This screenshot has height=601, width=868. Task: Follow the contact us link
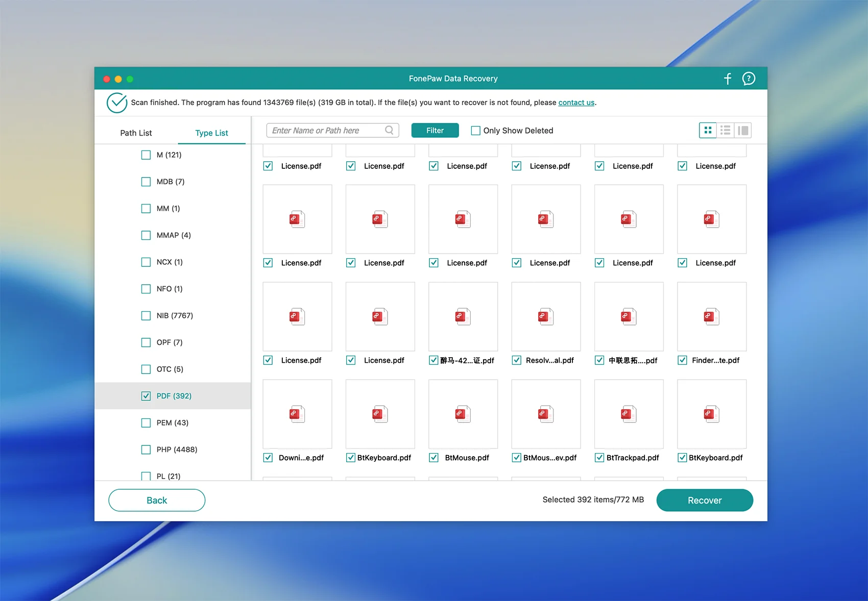point(576,103)
